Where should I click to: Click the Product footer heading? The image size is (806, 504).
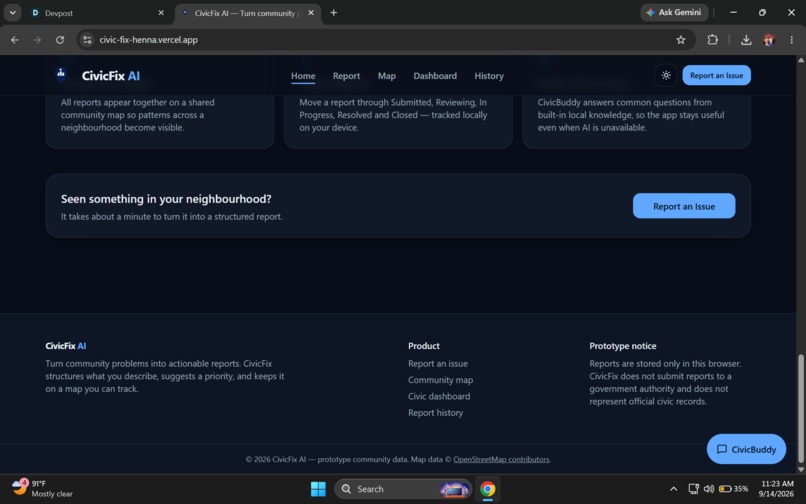pos(424,346)
